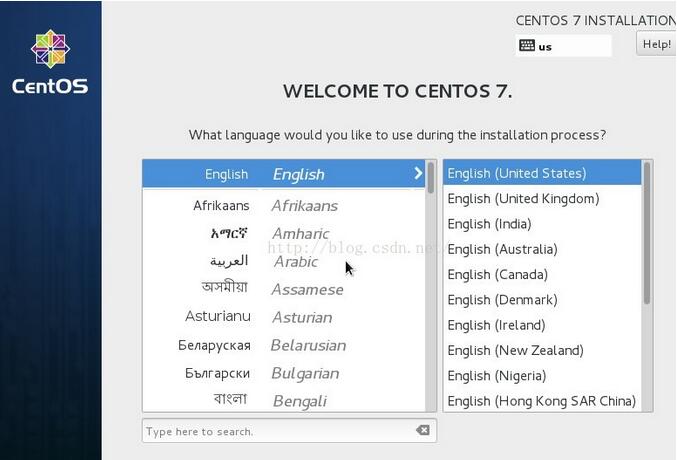Click the arrow chevron on the English row

pyautogui.click(x=418, y=173)
